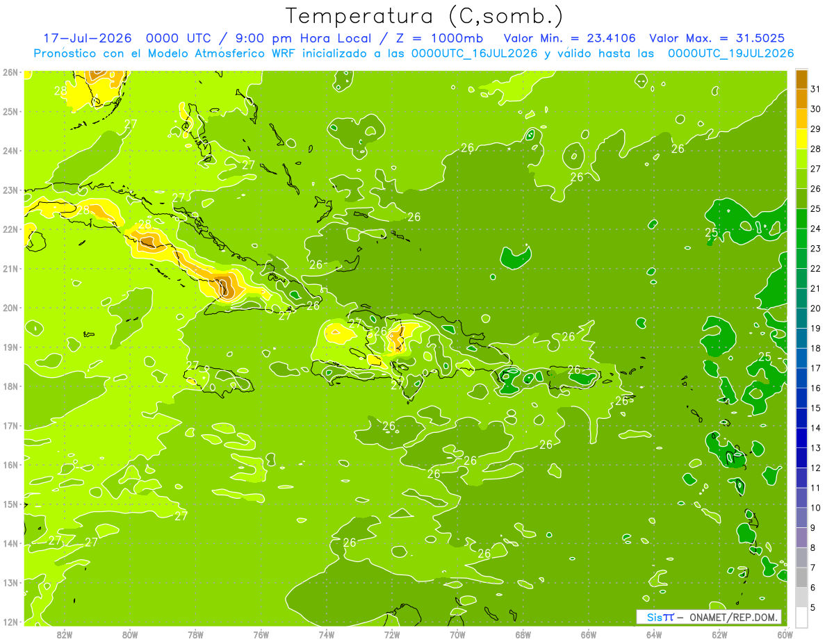Click the 0000UTC_16JUL2026 initialization time
This screenshot has height=644, width=834.
tap(474, 53)
